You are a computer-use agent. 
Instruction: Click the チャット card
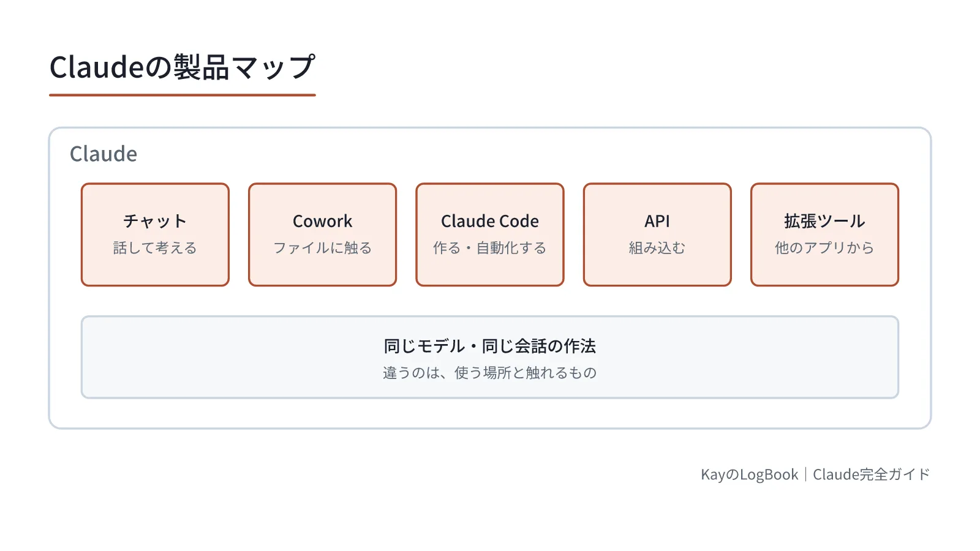click(155, 234)
